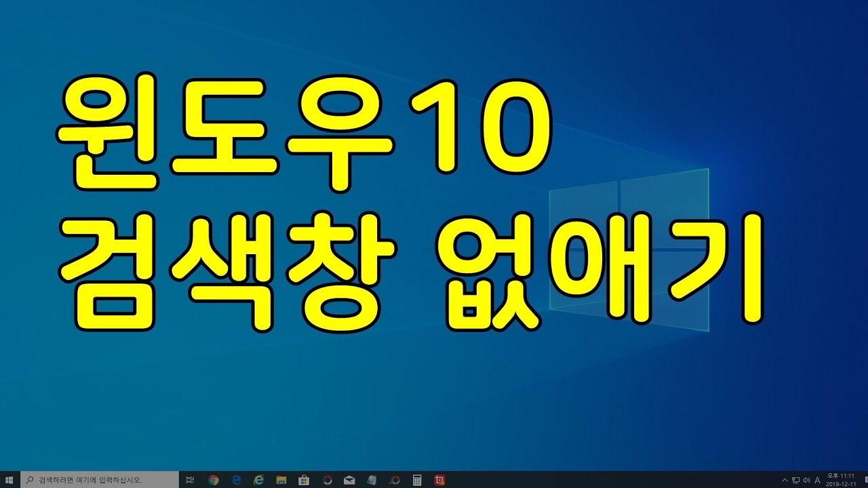This screenshot has height=488, width=868.
Task: Launch Internet Explorer from the taskbar
Action: coord(258,480)
